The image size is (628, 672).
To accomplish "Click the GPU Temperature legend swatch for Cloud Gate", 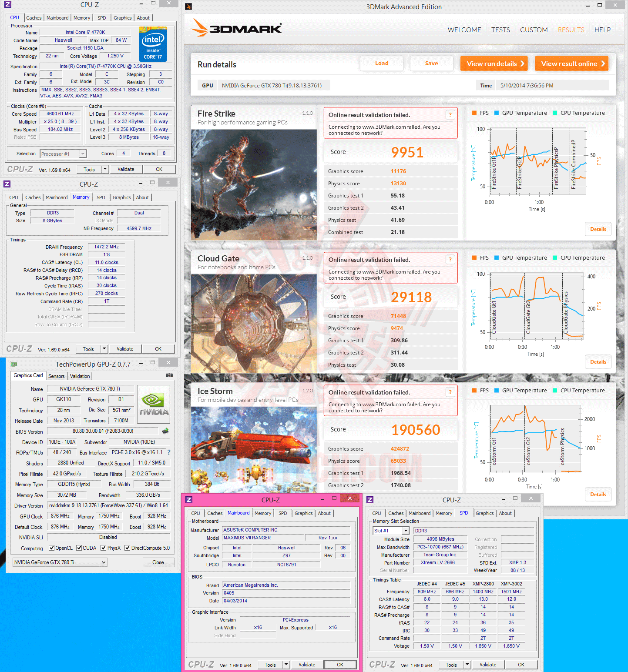I will pos(497,257).
